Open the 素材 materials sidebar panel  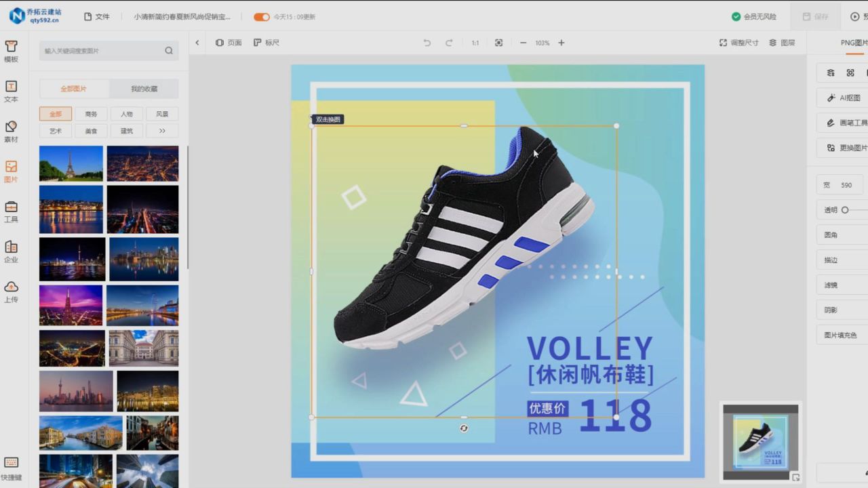11,131
